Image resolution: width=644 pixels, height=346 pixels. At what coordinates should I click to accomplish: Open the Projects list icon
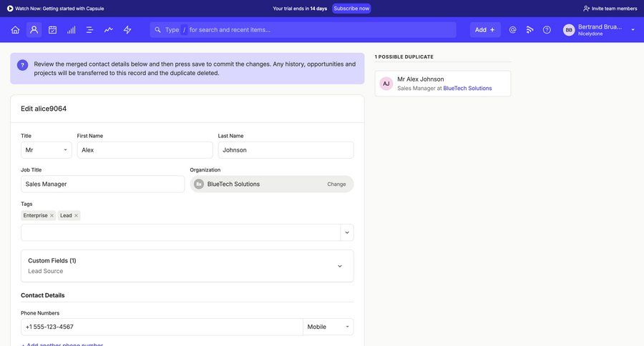[x=89, y=30]
